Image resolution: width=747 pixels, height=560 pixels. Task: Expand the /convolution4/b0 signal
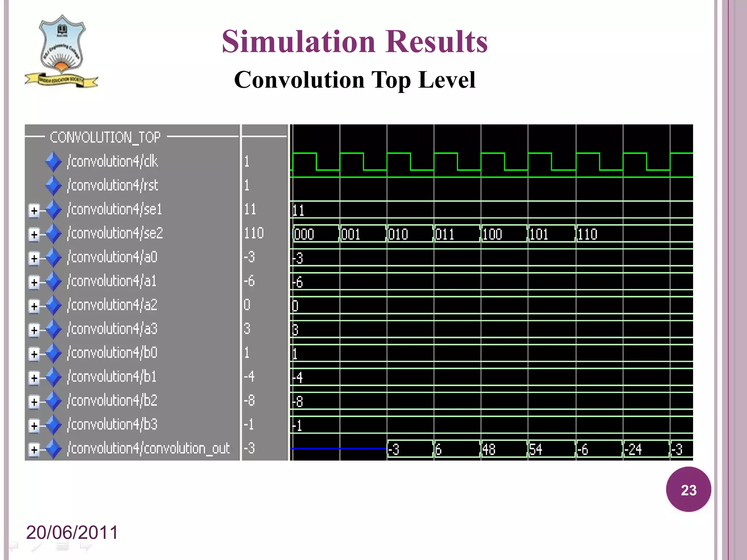34,354
